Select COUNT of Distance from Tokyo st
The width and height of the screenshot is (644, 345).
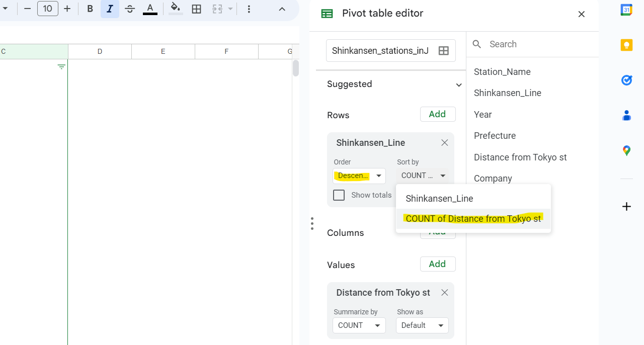click(473, 219)
